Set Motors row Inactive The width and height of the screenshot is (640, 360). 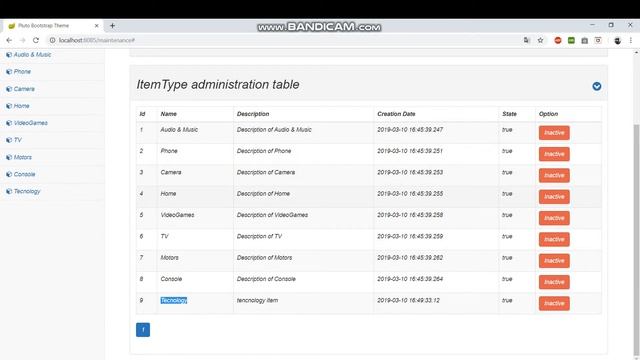[x=554, y=260]
